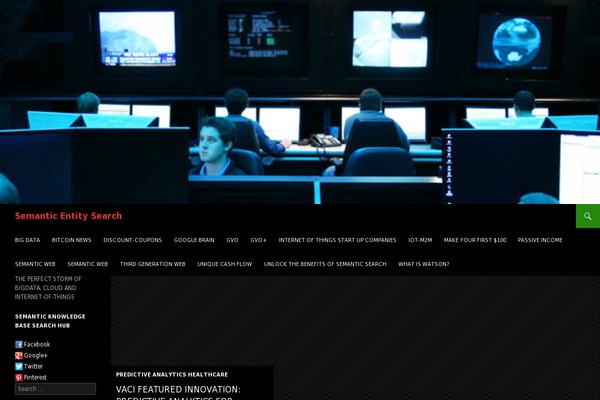Screen dimensions: 600x400
Task: Open What Is Watson? page
Action: click(x=424, y=264)
